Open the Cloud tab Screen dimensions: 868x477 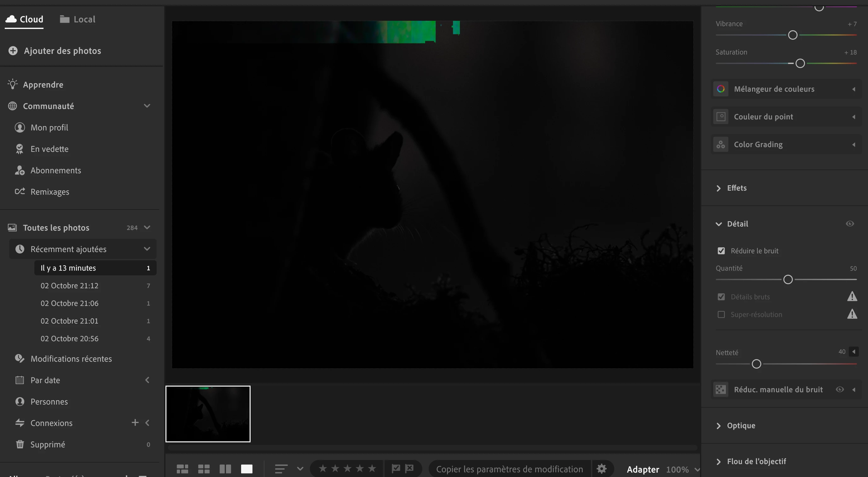24,19
